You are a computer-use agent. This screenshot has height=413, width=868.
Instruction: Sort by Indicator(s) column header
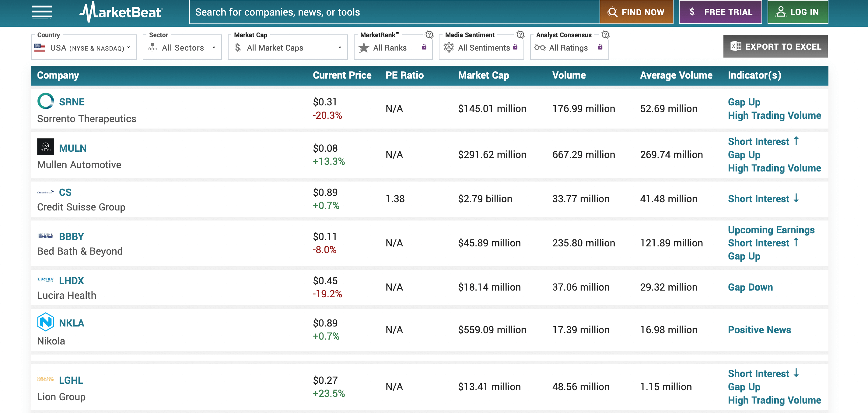coord(754,75)
